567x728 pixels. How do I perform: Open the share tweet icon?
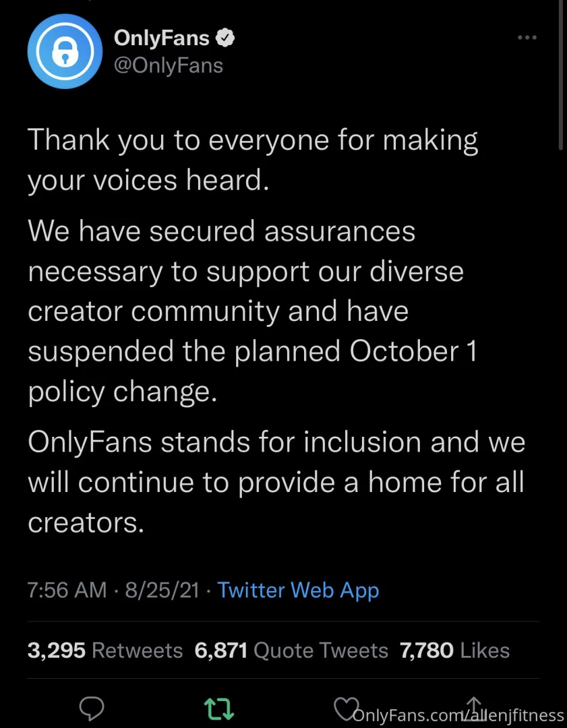pyautogui.click(x=473, y=706)
